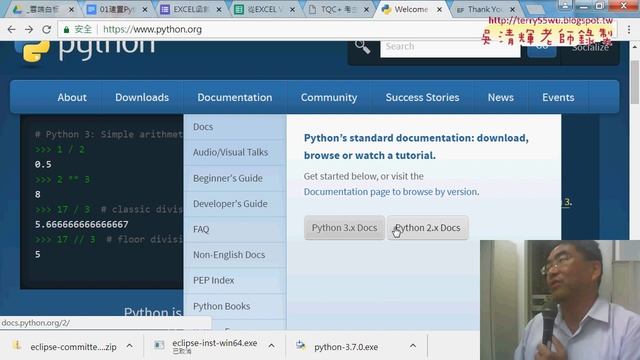Open the About menu

pyautogui.click(x=72, y=97)
